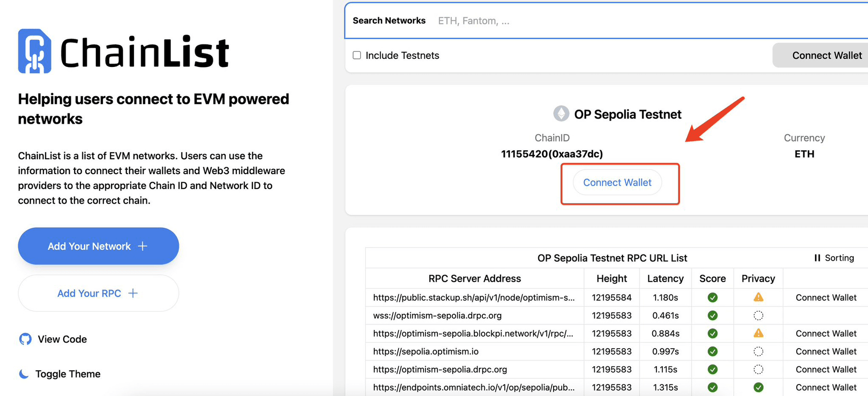Click the pause icon next to Sorting
This screenshot has width=868, height=396.
(817, 258)
